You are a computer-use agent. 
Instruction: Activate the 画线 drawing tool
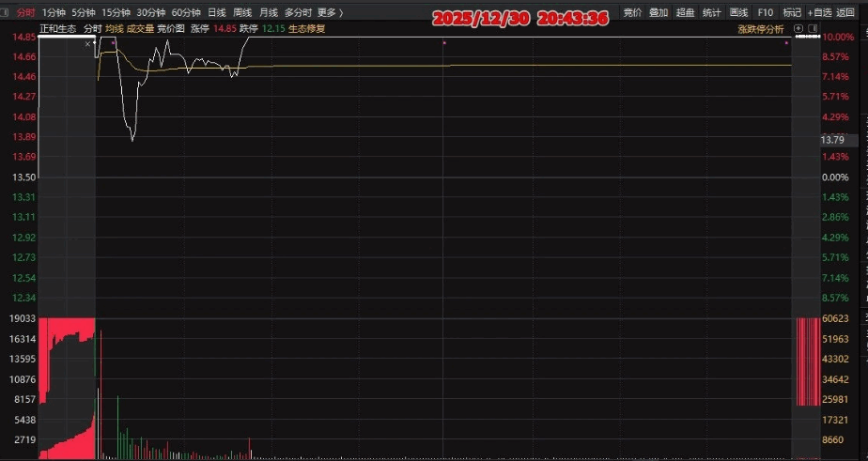coord(738,12)
